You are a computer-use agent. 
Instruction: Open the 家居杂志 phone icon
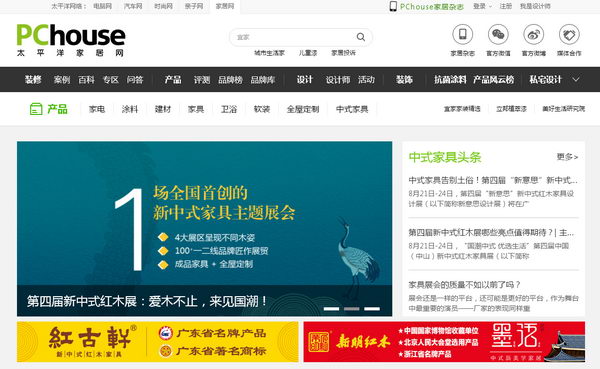click(463, 34)
